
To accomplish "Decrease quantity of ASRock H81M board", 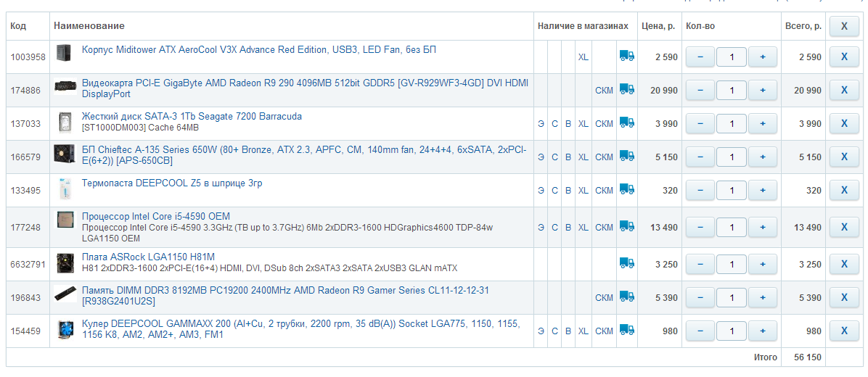I will (699, 264).
